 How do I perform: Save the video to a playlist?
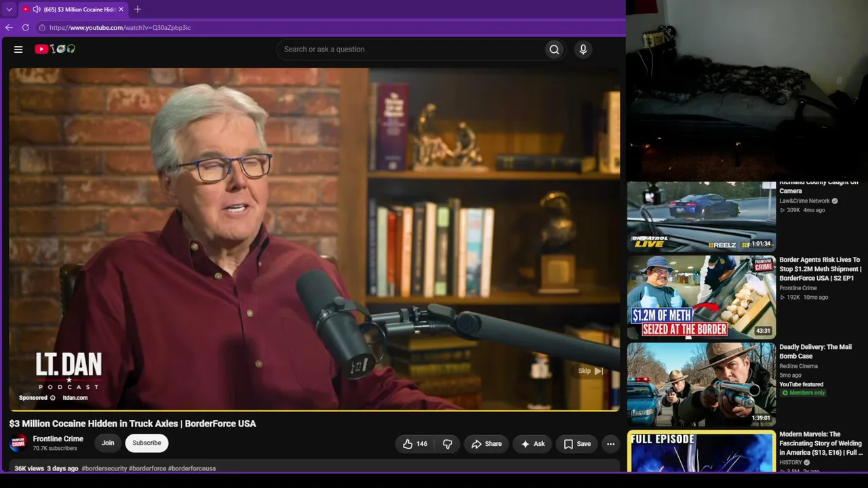coord(577,444)
